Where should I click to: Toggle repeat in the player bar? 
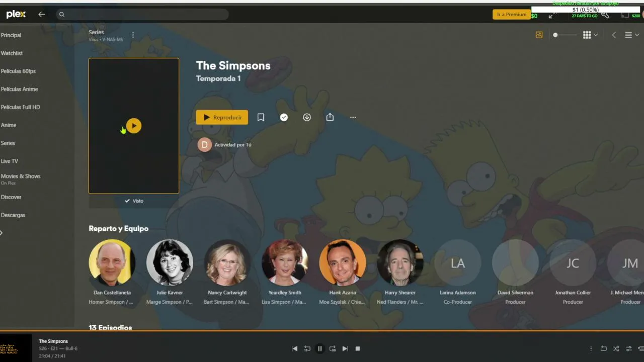pos(603,348)
